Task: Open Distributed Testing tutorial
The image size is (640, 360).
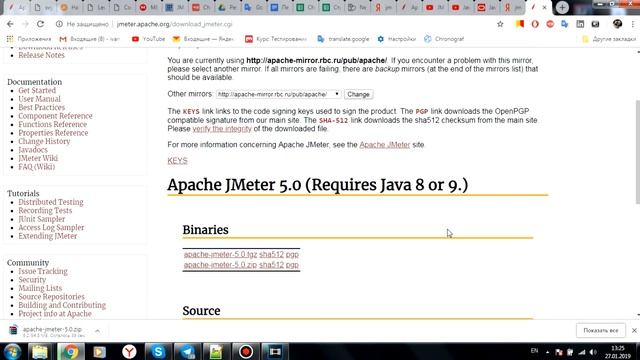Action: coord(51,202)
